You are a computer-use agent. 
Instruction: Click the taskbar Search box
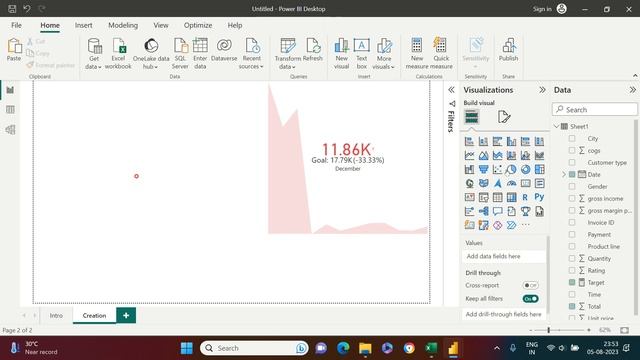[x=254, y=348]
